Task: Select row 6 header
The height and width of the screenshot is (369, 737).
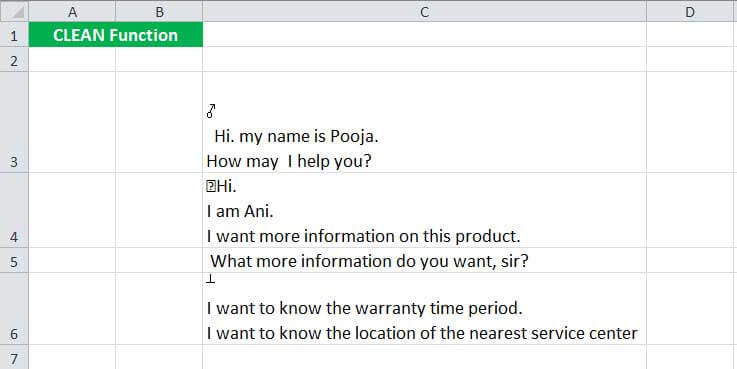Action: [14, 309]
